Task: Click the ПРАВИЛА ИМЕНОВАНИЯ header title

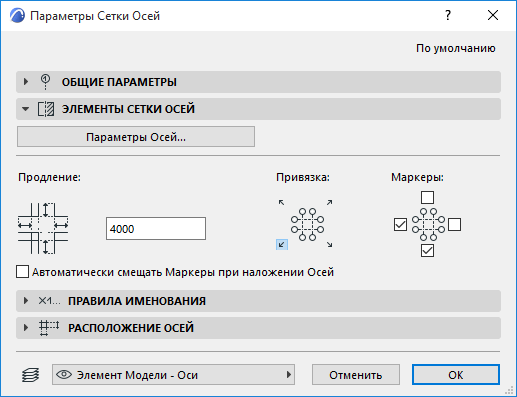Action: (137, 301)
